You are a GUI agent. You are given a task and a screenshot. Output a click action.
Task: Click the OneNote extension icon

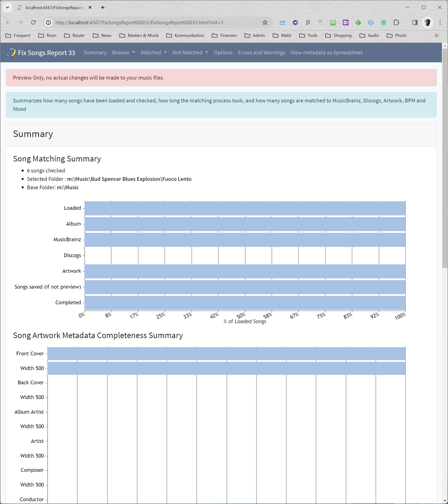click(345, 22)
